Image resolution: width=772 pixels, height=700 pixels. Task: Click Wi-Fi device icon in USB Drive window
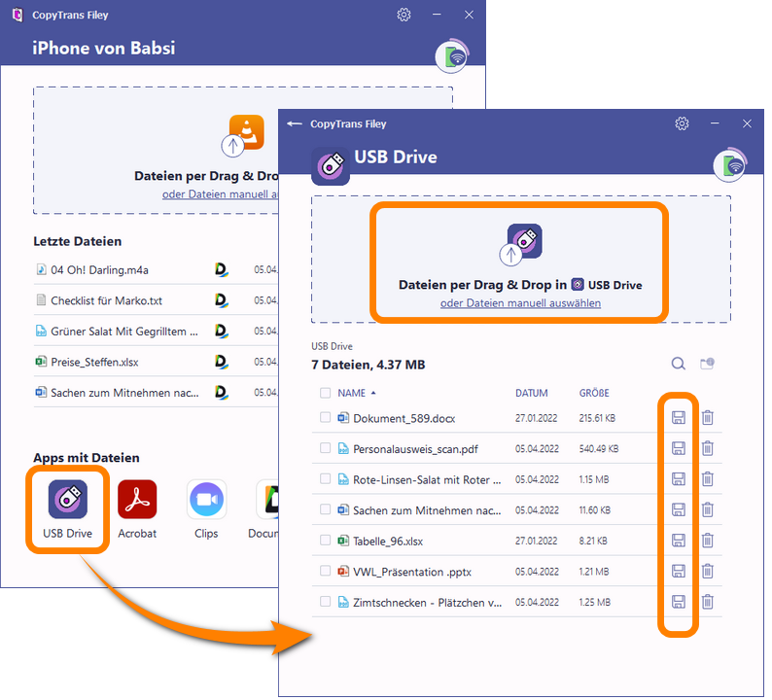(x=730, y=166)
